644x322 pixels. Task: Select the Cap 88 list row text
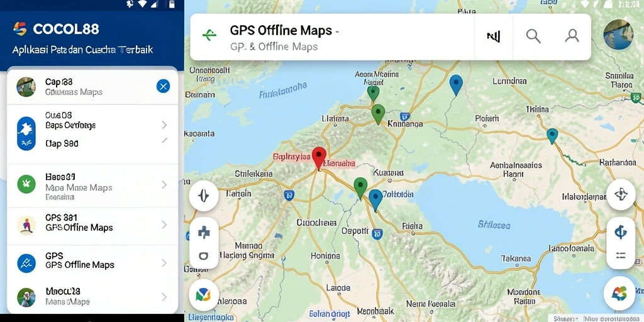click(74, 87)
